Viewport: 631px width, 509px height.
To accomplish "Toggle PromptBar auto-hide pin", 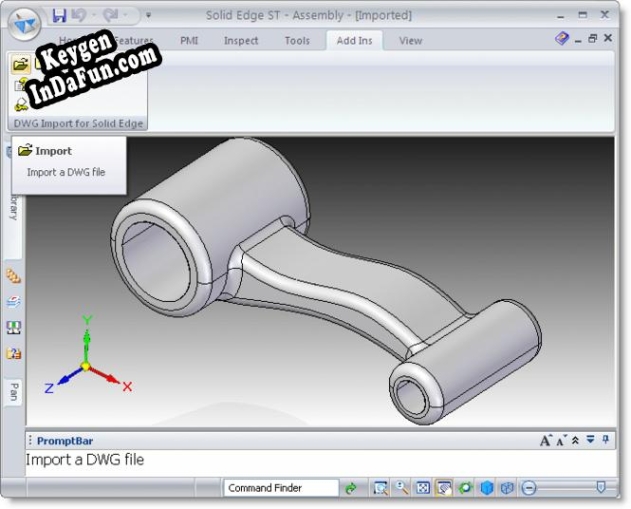I will click(x=606, y=439).
